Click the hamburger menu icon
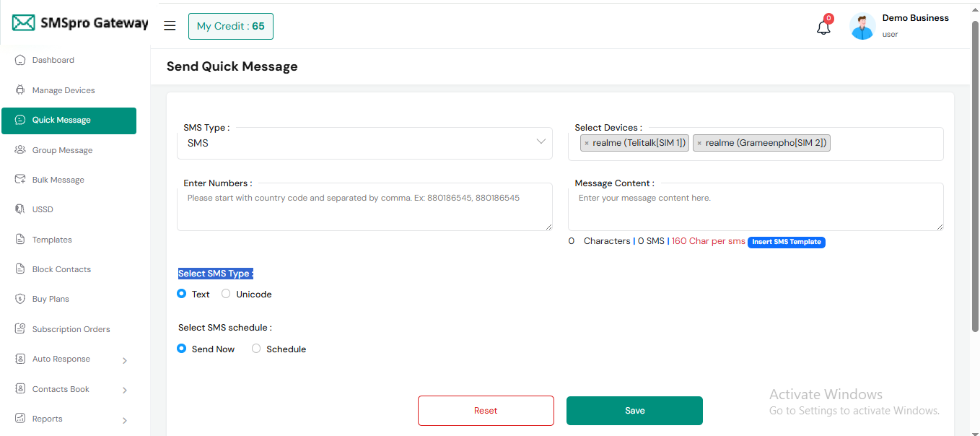The image size is (980, 436). (170, 26)
